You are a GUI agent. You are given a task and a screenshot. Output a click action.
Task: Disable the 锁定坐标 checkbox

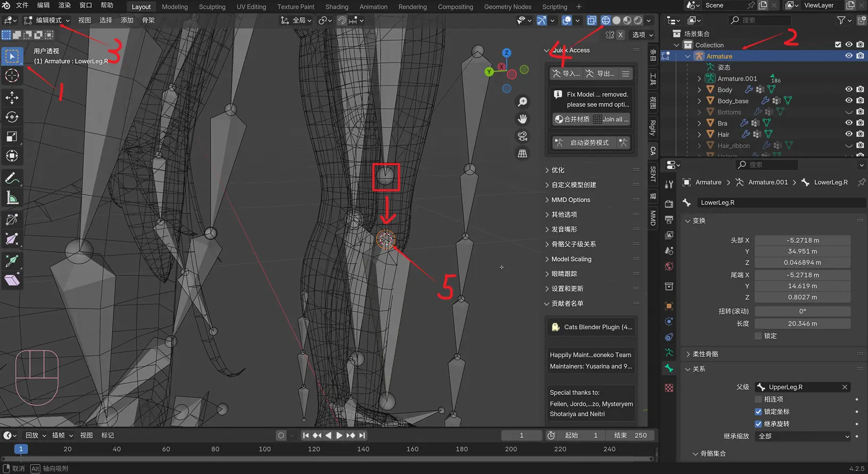758,412
